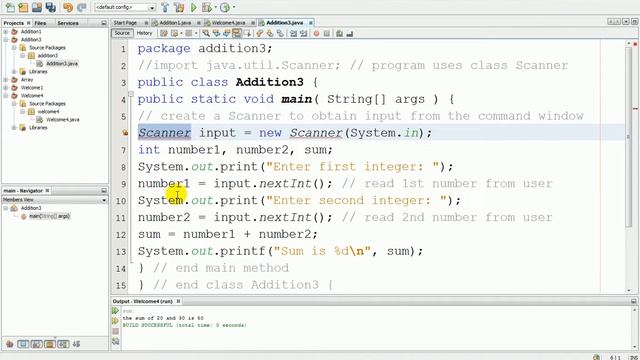Click the code fold marker at line 4

[131, 94]
